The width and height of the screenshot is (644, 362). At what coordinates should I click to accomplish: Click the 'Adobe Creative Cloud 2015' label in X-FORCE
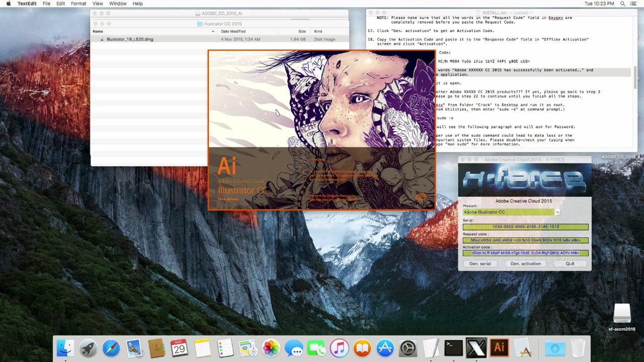[x=524, y=201]
